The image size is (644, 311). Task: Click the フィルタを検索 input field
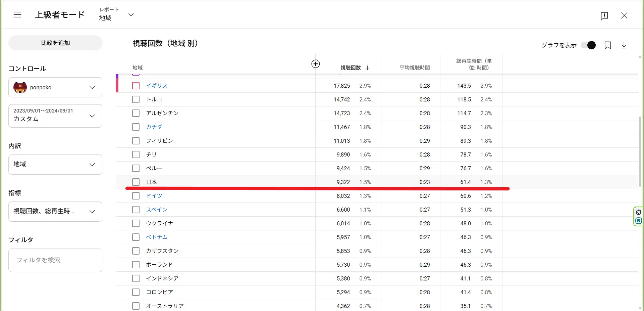(x=55, y=260)
